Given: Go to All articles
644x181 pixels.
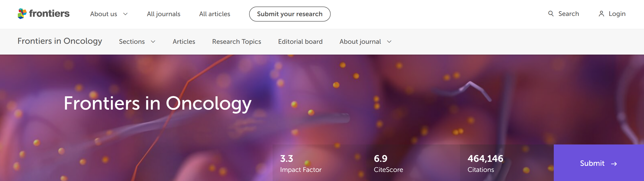Looking at the screenshot, I should pos(214,14).
